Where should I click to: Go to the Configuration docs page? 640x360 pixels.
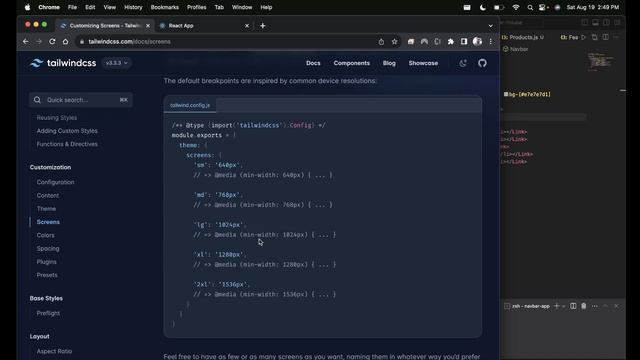coord(56,182)
